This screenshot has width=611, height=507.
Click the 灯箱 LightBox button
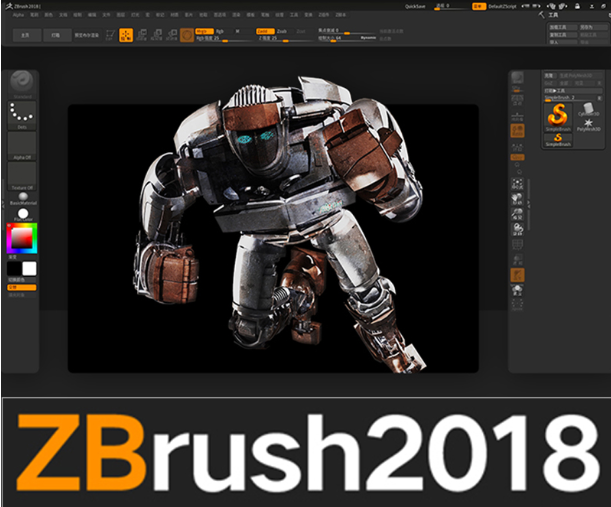click(57, 35)
